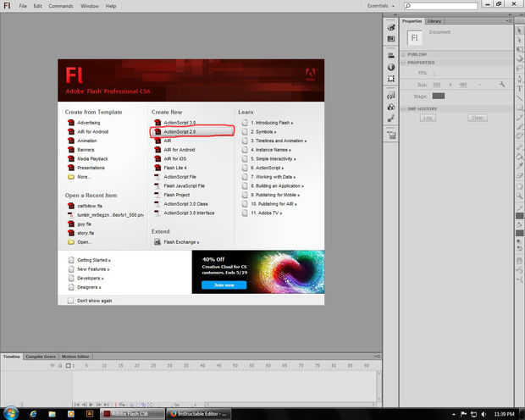Select the Line tool
The image size is (525, 420).
coord(519,98)
